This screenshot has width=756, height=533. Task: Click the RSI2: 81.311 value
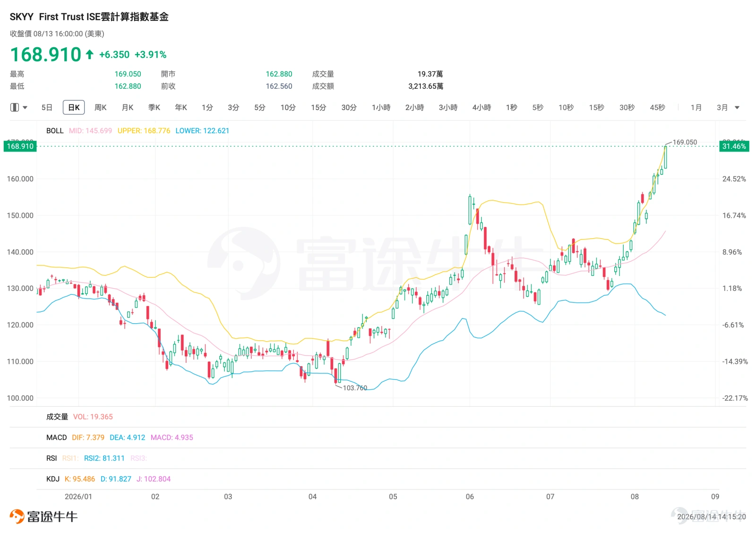[104, 458]
